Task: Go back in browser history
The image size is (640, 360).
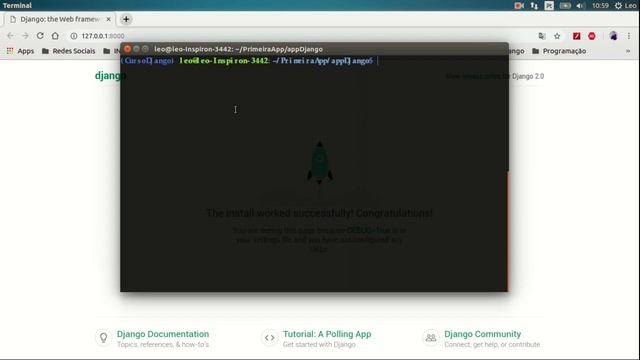Action: pyautogui.click(x=11, y=36)
